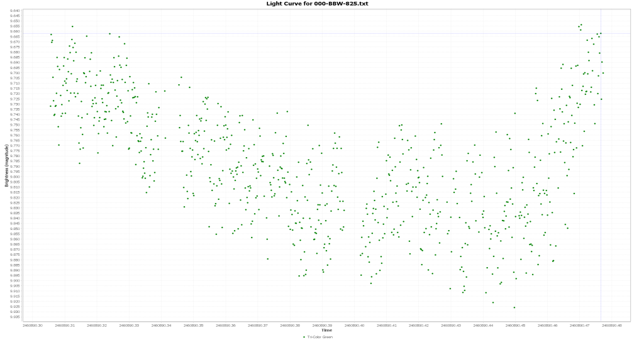Click y-axis tick label 9.670
The image size is (644, 340).
point(14,41)
